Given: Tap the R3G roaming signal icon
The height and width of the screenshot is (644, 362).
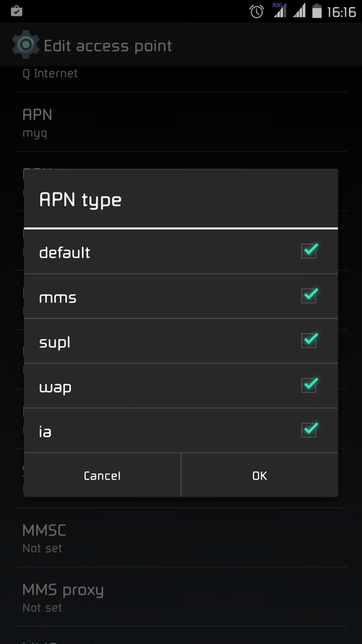Looking at the screenshot, I should (x=279, y=10).
